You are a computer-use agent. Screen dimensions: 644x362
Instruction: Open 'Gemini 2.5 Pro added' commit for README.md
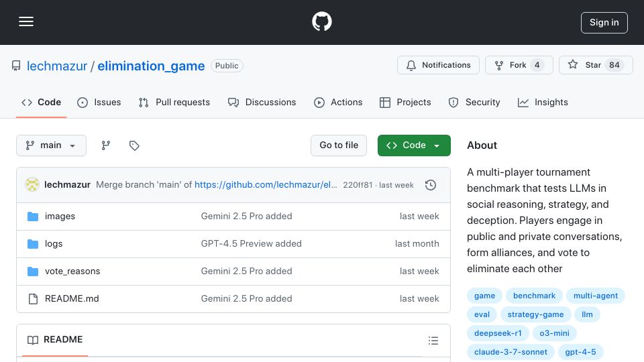coord(246,299)
